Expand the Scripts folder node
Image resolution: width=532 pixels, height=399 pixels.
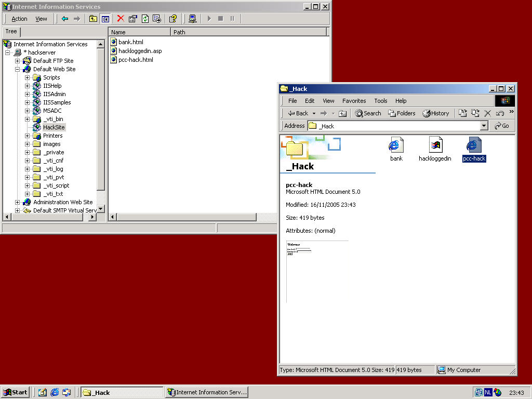coord(27,78)
